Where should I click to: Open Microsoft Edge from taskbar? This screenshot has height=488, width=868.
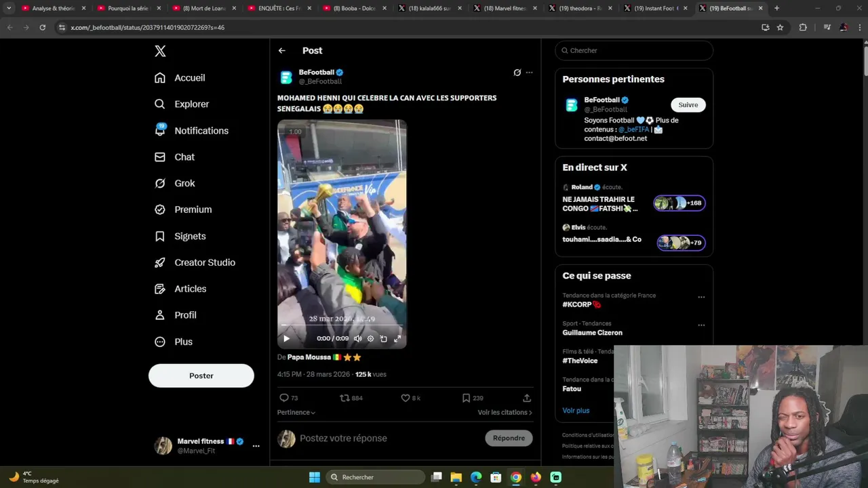click(476, 477)
